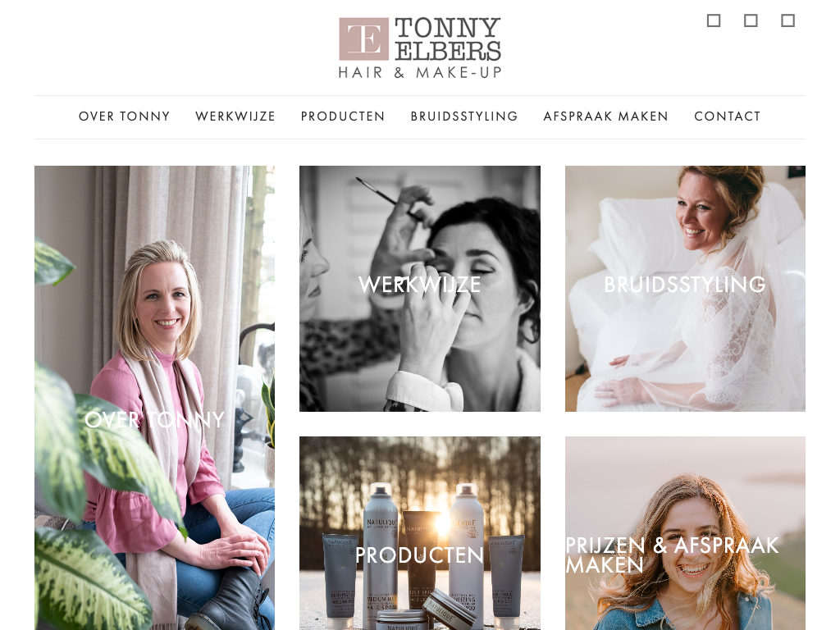Open the PRIJZEN & AFSPRAAK MAKEN tile link

[673, 555]
